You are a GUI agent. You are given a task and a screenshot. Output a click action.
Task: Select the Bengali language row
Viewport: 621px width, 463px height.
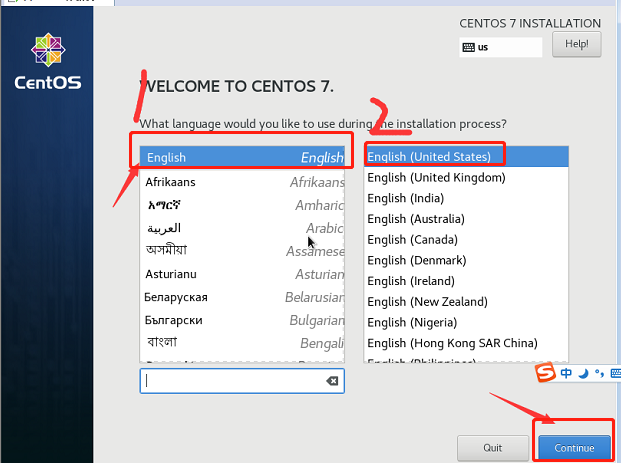242,343
